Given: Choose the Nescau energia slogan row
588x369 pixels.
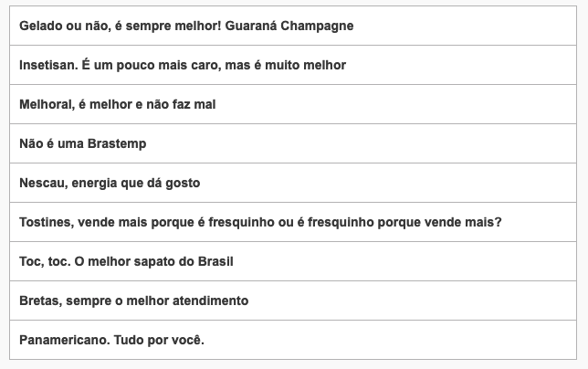Looking at the screenshot, I should click(x=293, y=183).
